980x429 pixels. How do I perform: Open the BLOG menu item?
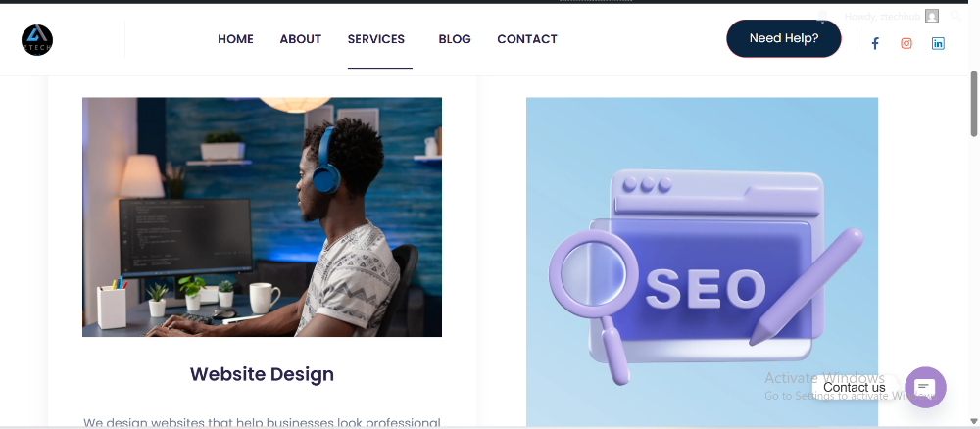tap(455, 39)
